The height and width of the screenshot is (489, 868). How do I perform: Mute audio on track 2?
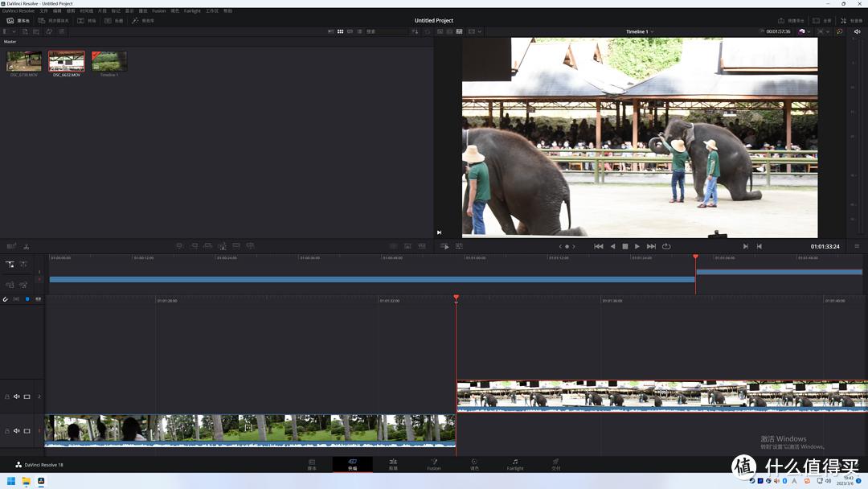tap(17, 397)
